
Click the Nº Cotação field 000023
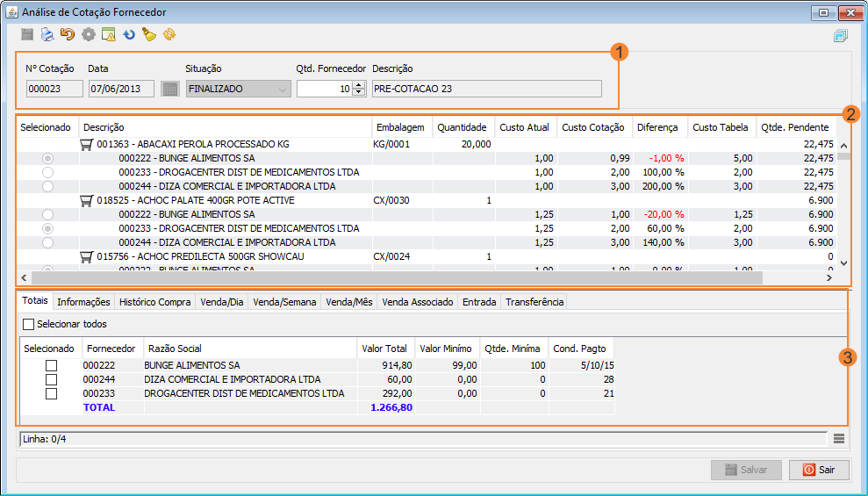tap(54, 89)
